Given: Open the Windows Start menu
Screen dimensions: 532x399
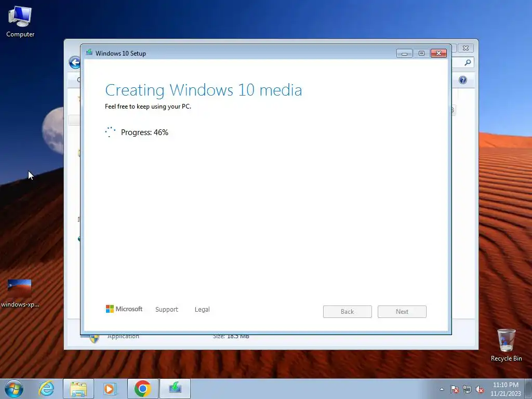Looking at the screenshot, I should 14,389.
